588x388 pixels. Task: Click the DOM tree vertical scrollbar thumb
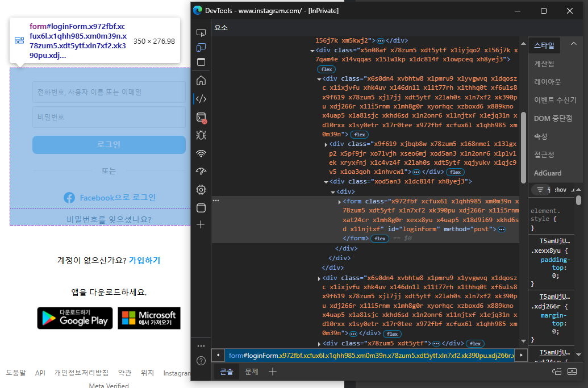[x=523, y=148]
